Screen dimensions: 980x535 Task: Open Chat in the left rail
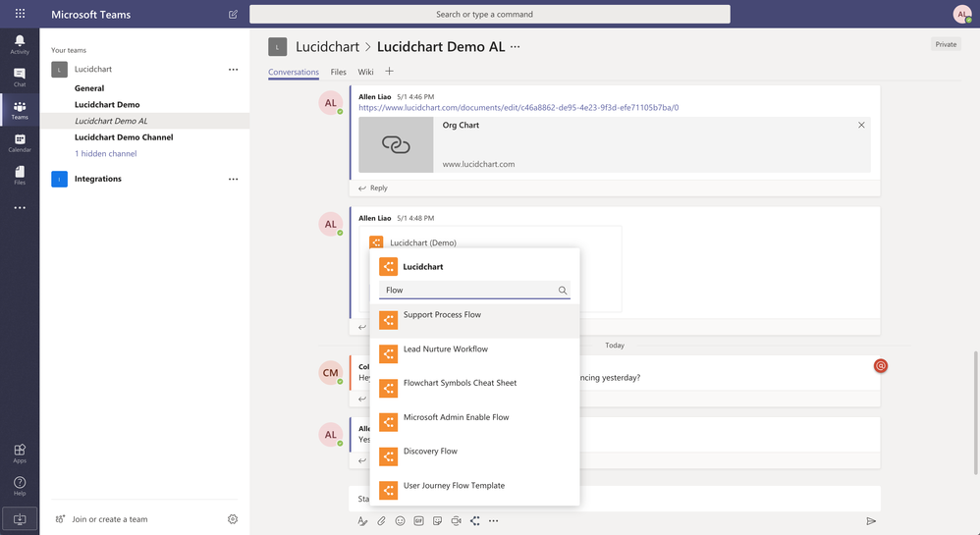click(x=20, y=77)
